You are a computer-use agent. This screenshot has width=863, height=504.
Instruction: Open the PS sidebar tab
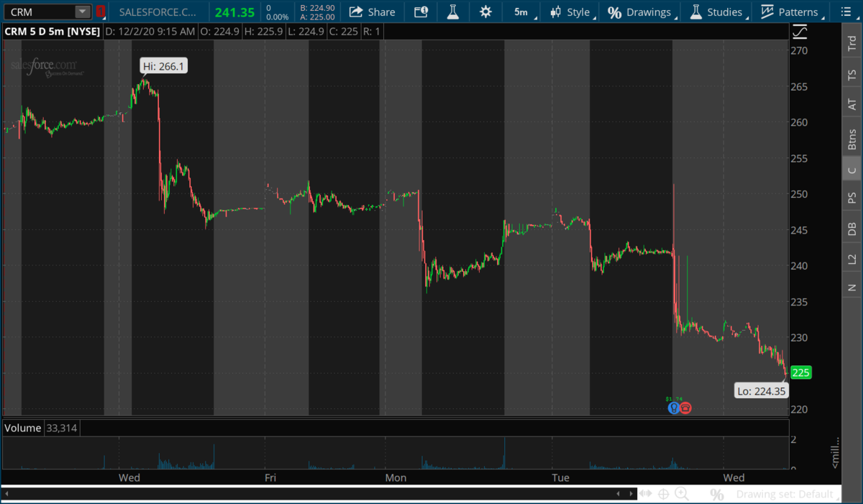pos(852,198)
